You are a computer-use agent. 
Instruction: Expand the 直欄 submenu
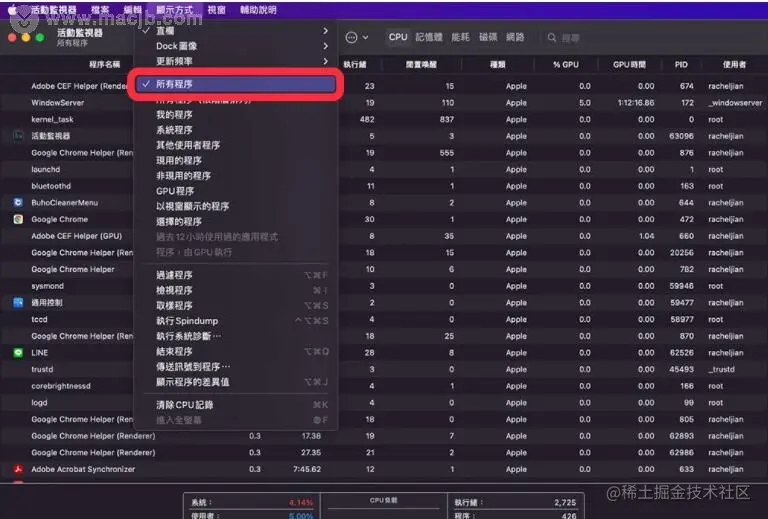pos(236,31)
